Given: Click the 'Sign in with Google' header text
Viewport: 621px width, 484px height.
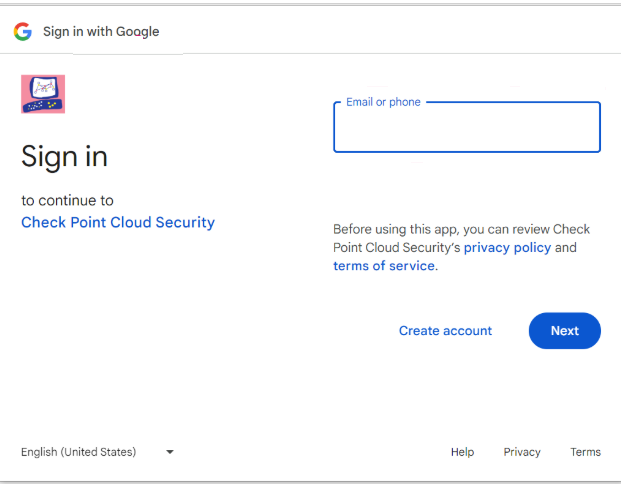Looking at the screenshot, I should tap(101, 31).
